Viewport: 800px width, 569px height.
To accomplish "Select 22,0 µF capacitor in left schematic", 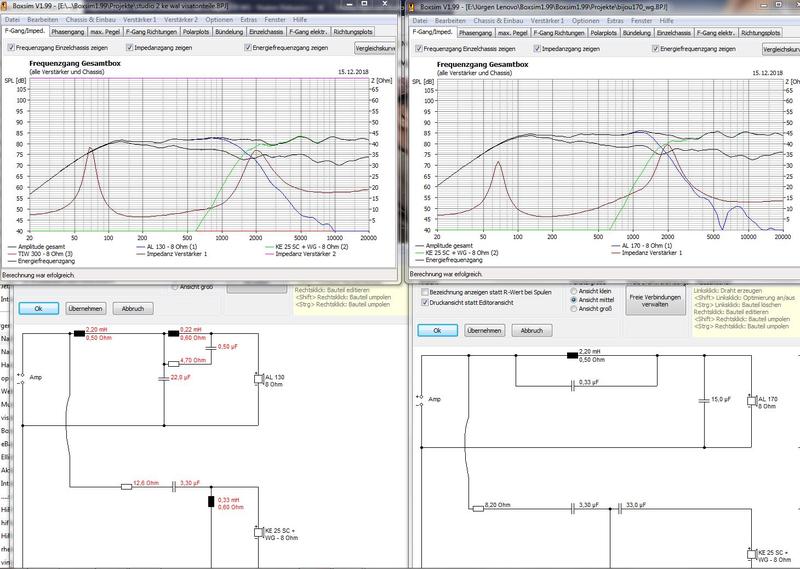I will click(164, 378).
